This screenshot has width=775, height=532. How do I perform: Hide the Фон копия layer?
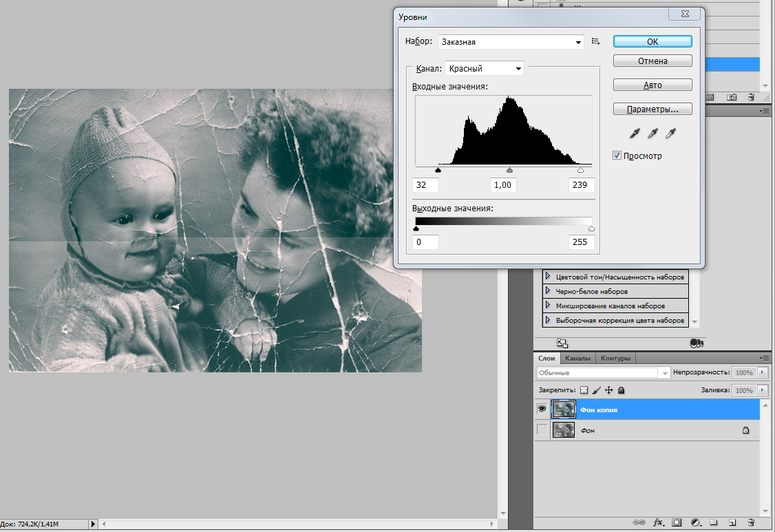[542, 409]
